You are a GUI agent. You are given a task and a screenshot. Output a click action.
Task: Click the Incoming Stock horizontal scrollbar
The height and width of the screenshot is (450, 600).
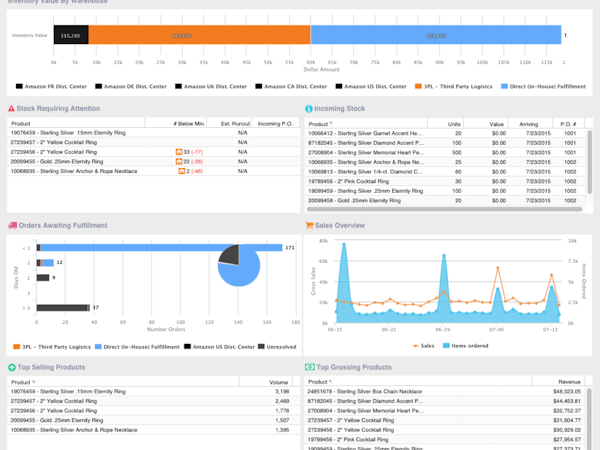pos(445,209)
